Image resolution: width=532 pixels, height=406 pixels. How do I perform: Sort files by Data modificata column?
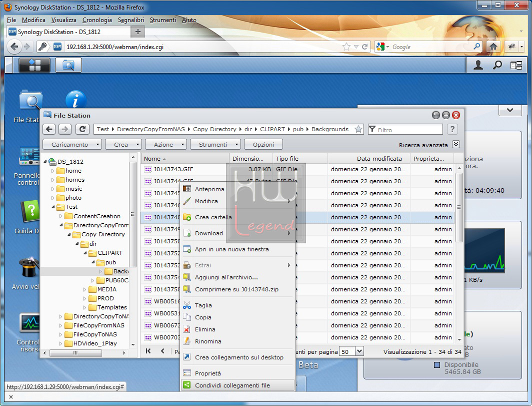pos(369,159)
